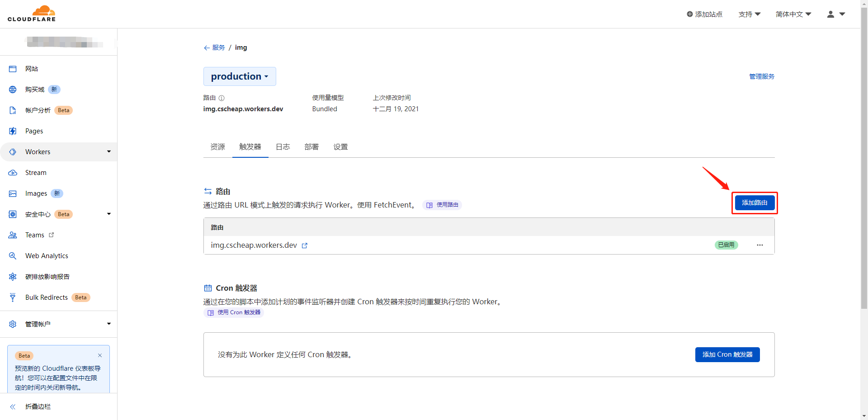Click 添加站点 in the top bar
Image resolution: width=868 pixels, height=420 pixels.
704,14
